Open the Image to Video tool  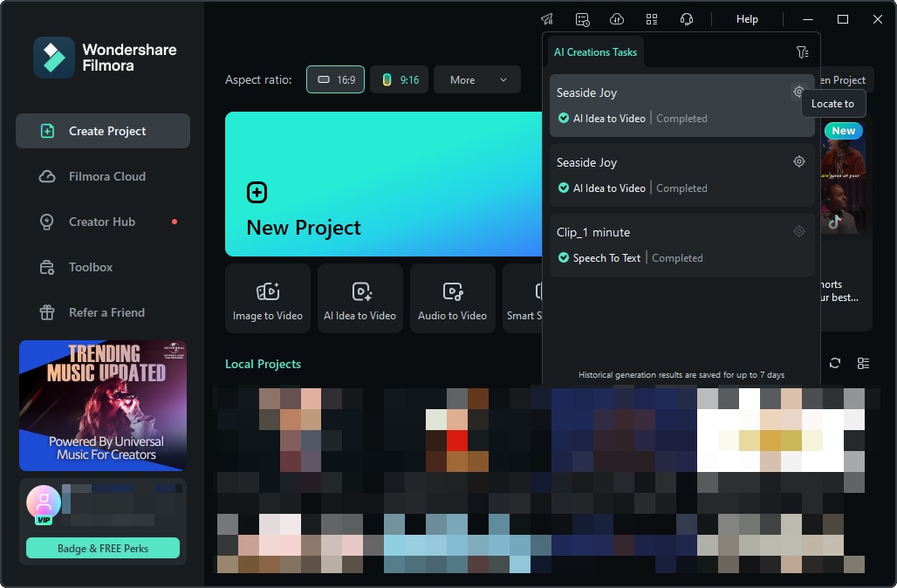pos(268,298)
